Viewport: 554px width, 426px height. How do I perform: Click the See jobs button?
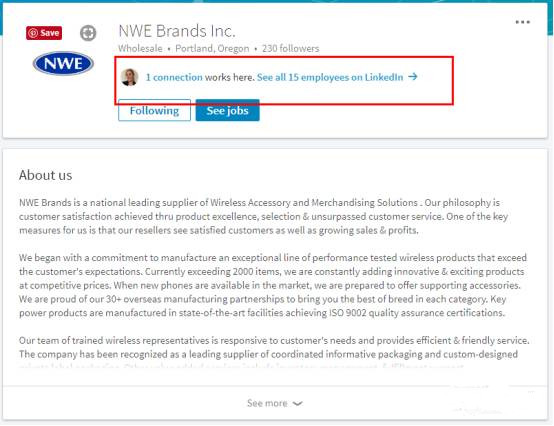228,111
